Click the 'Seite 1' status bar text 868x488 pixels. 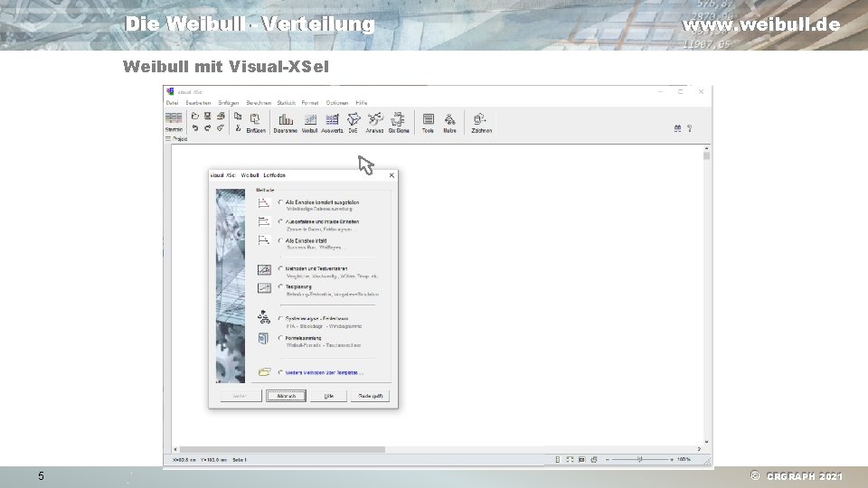pyautogui.click(x=240, y=460)
